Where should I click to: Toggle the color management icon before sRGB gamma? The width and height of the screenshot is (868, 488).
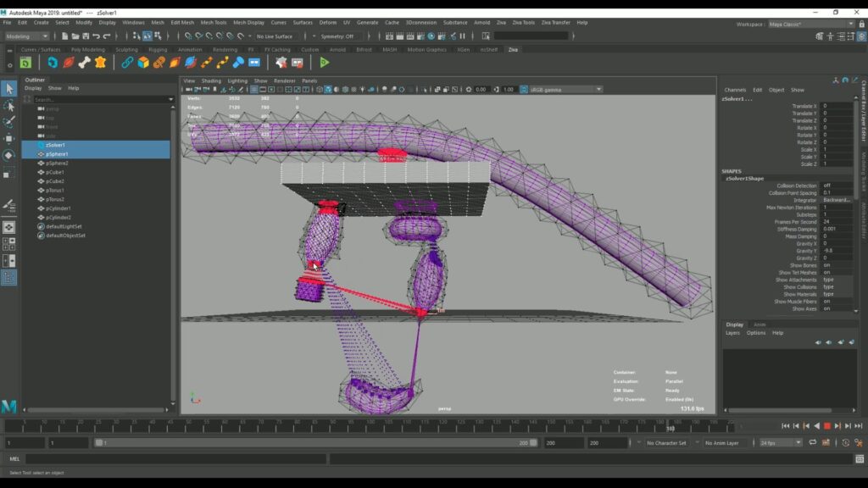(524, 89)
